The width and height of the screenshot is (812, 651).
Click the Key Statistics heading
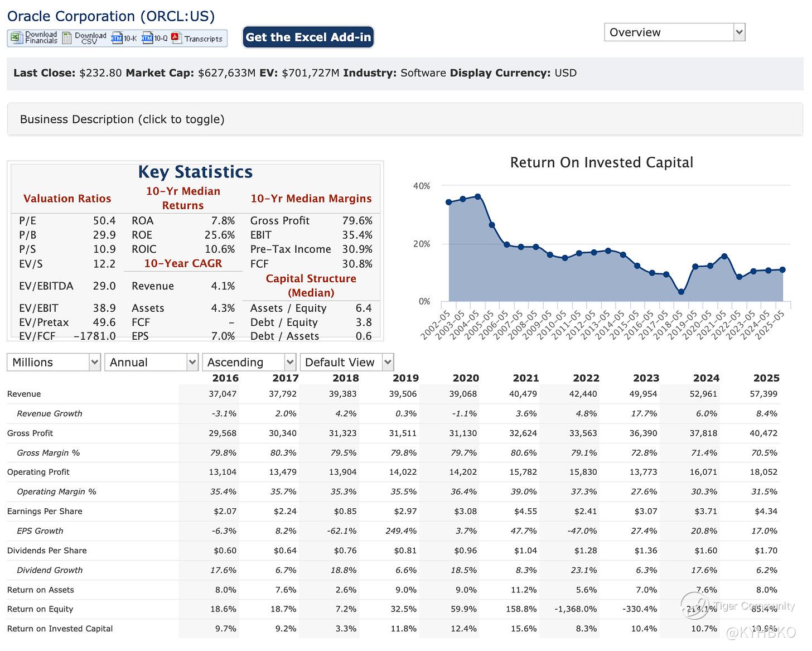pyautogui.click(x=195, y=172)
